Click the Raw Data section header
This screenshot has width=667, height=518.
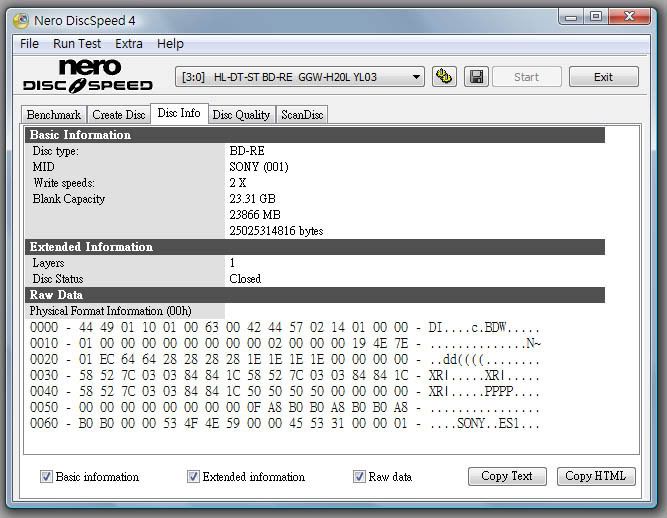315,295
